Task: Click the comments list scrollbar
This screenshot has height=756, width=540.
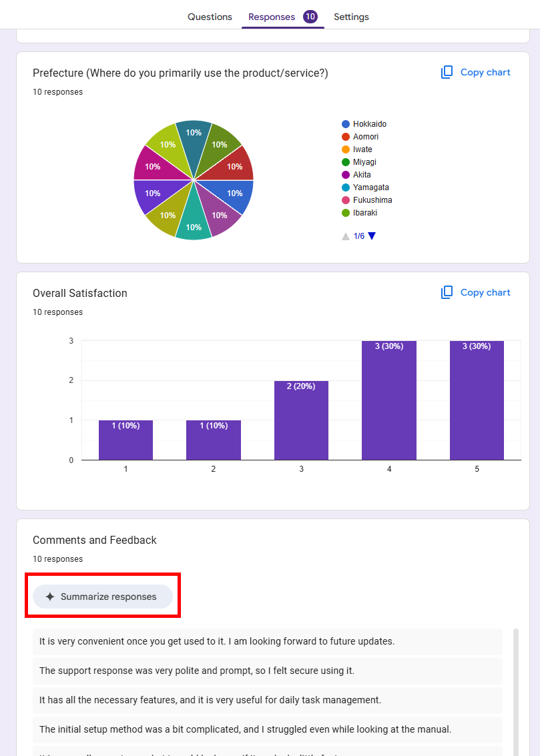Action: 516,692
